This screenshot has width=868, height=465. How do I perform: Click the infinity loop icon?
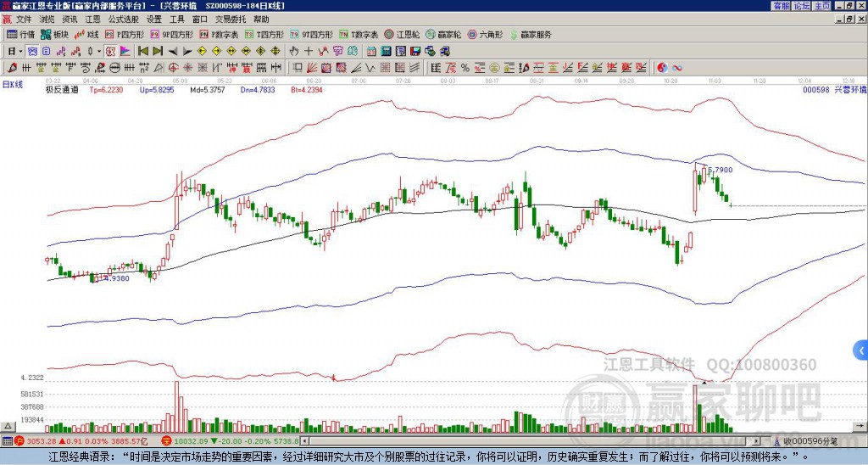(677, 68)
